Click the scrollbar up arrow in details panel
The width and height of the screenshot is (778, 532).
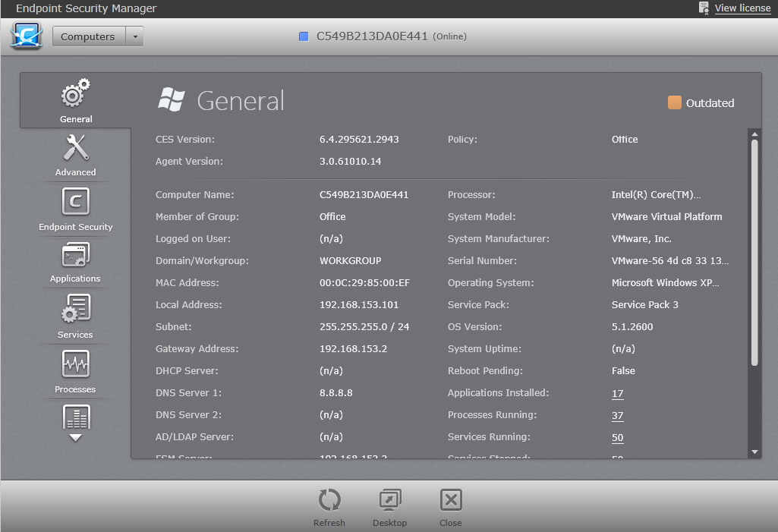(x=754, y=135)
